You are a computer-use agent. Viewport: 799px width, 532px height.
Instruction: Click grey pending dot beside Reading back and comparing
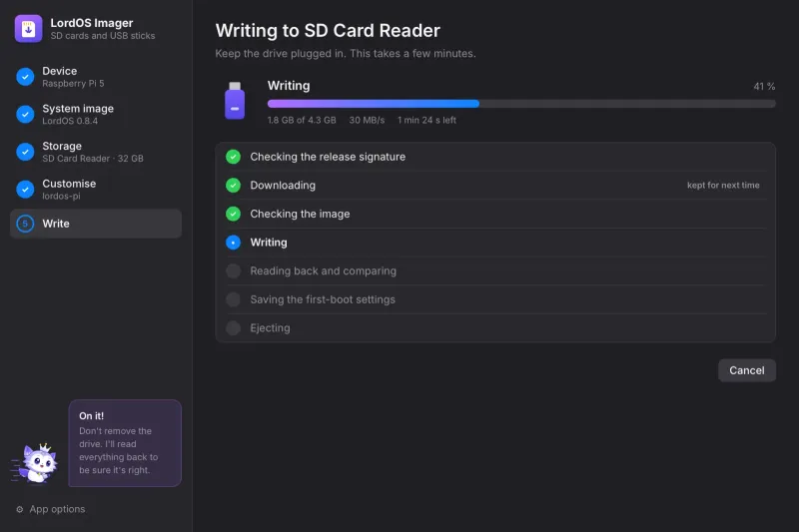pyautogui.click(x=234, y=270)
